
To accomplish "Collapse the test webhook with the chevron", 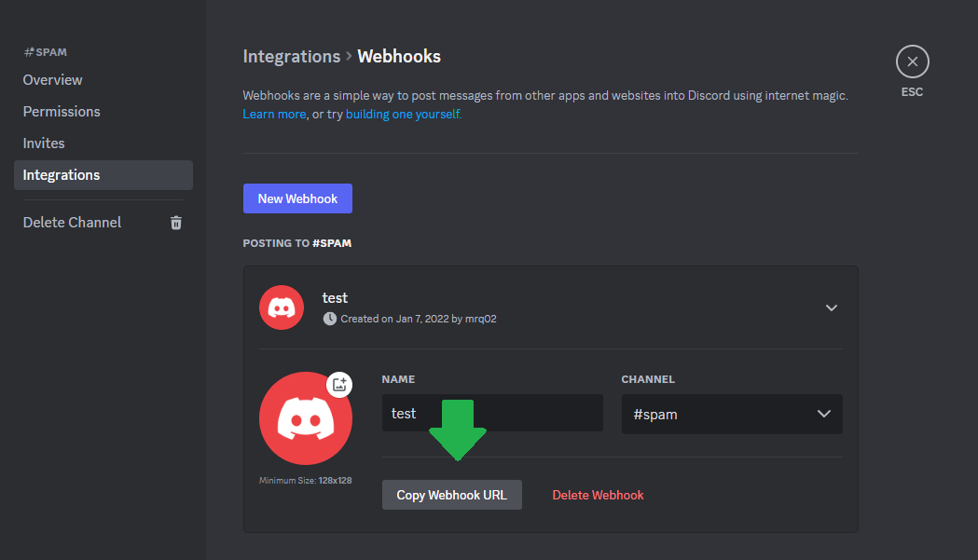I will coord(831,307).
